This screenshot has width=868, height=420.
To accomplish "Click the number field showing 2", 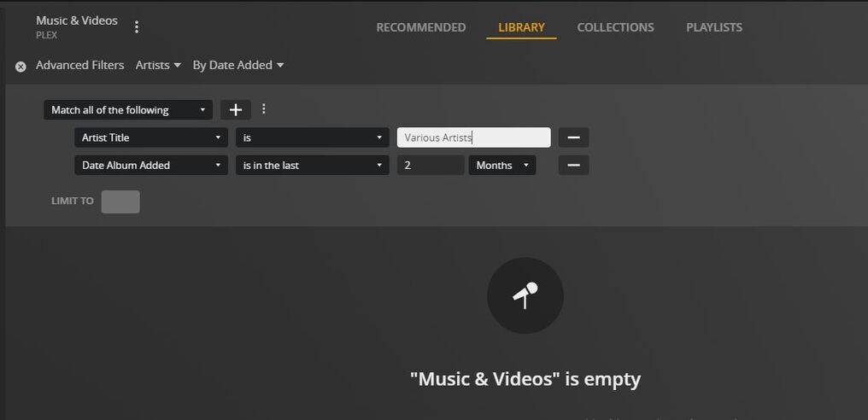I will click(431, 165).
